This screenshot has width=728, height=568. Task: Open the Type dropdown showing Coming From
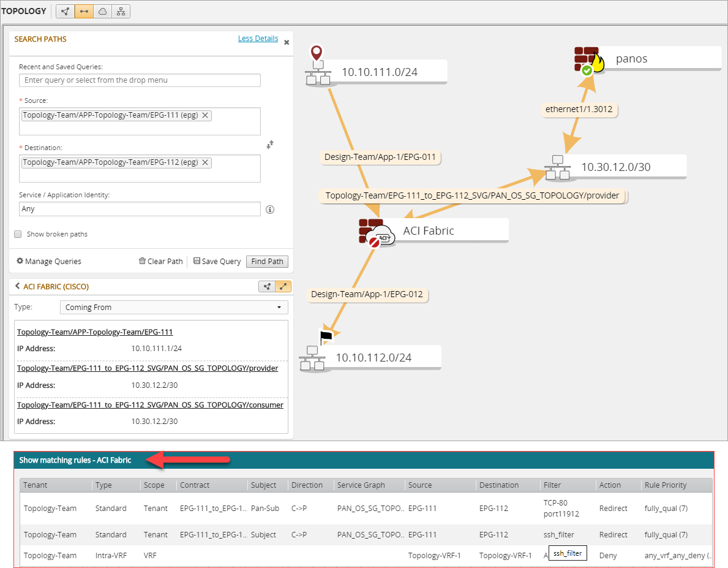coord(174,307)
